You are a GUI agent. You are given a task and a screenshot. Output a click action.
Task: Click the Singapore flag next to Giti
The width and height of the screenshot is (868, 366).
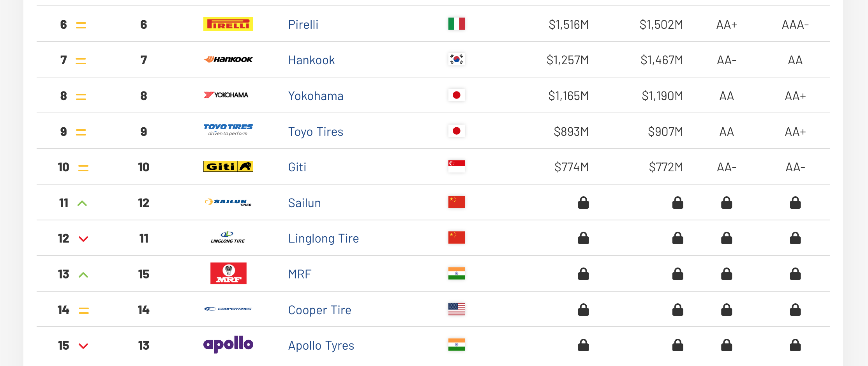[x=456, y=166]
